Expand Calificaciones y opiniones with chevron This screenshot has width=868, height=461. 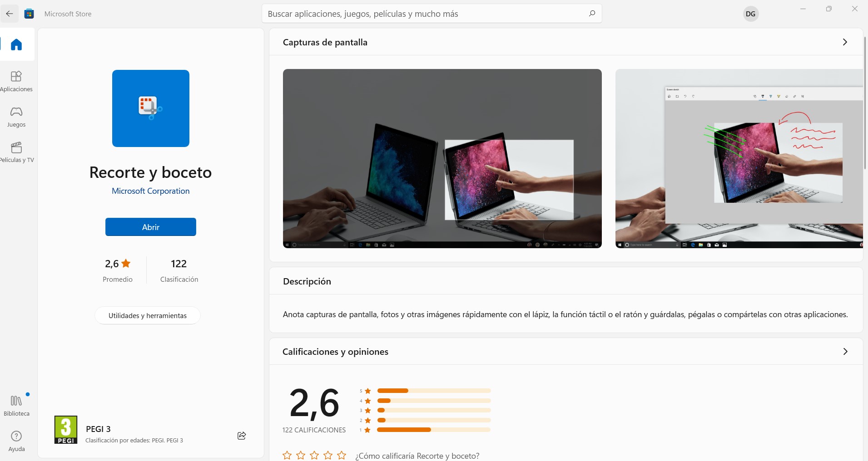coord(845,352)
